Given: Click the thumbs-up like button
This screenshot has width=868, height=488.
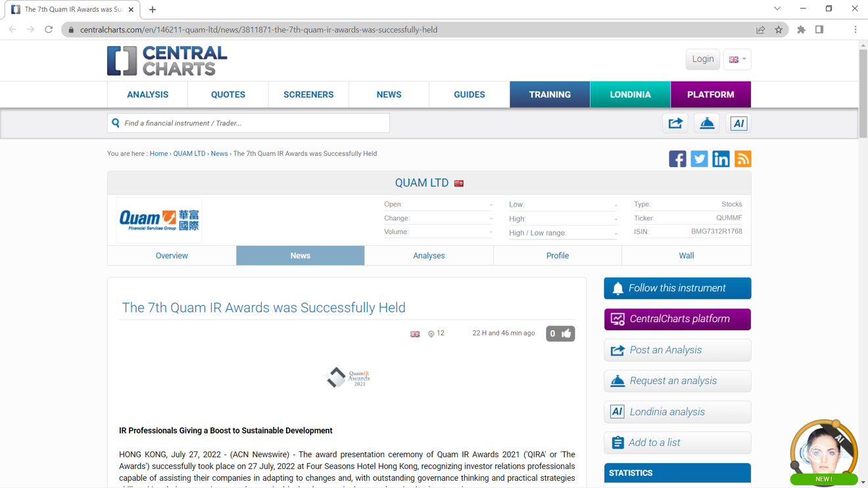Looking at the screenshot, I should click(x=560, y=333).
